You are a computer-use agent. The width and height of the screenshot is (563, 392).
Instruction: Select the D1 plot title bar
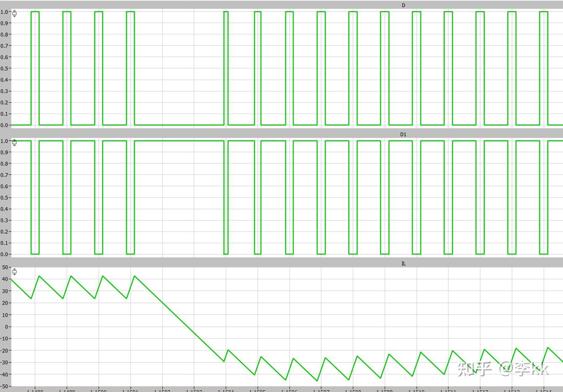(x=281, y=134)
